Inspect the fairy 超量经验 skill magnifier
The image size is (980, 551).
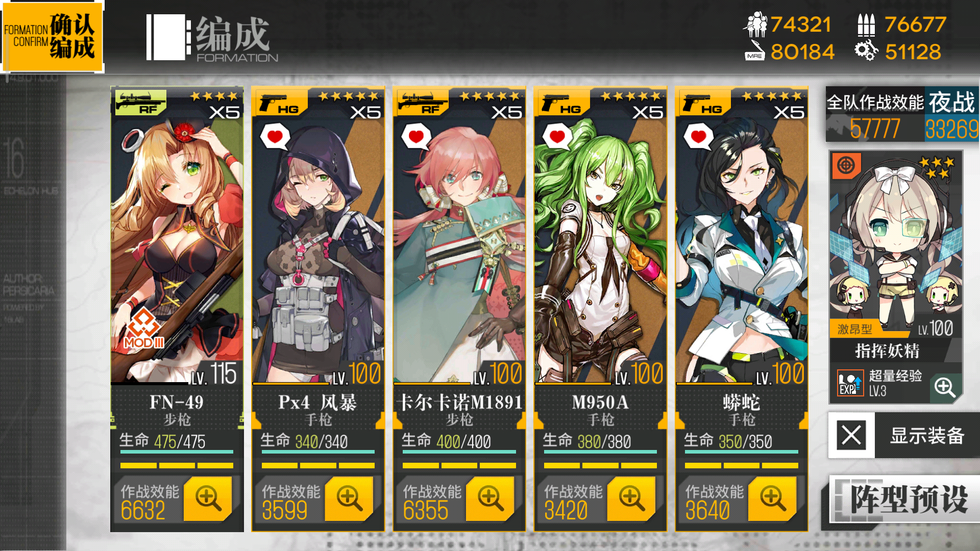click(945, 388)
